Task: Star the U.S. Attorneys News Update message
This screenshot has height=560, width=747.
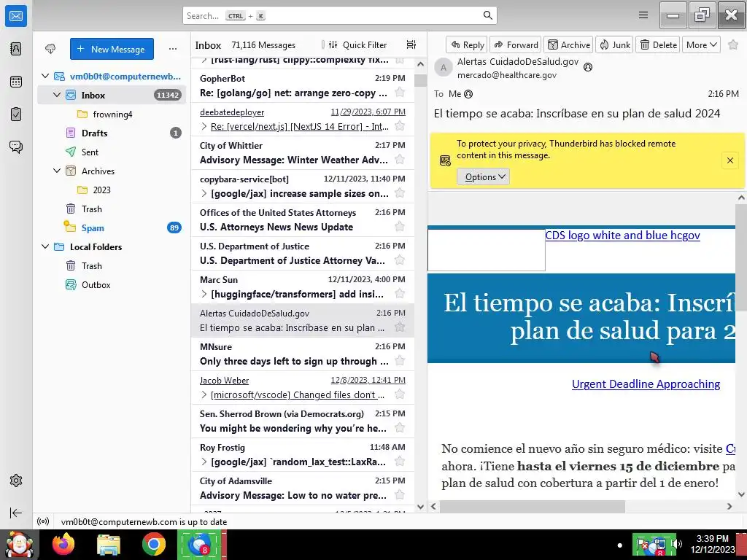Action: [x=400, y=227]
